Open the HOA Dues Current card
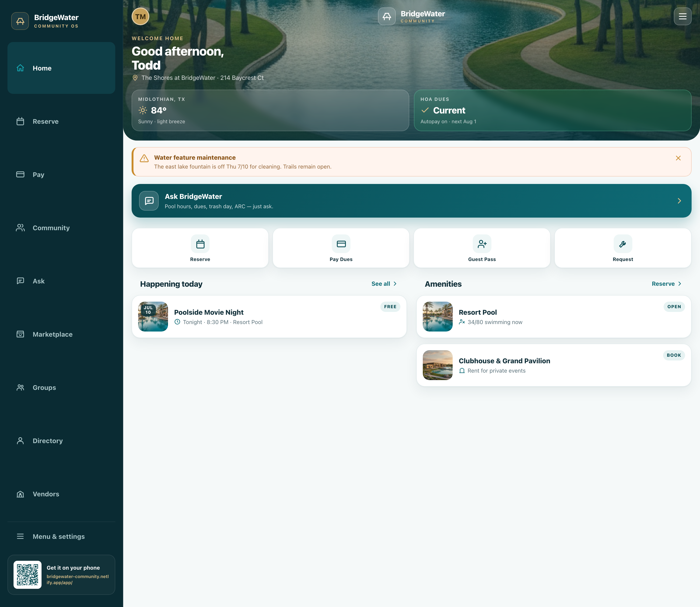 [x=553, y=110]
